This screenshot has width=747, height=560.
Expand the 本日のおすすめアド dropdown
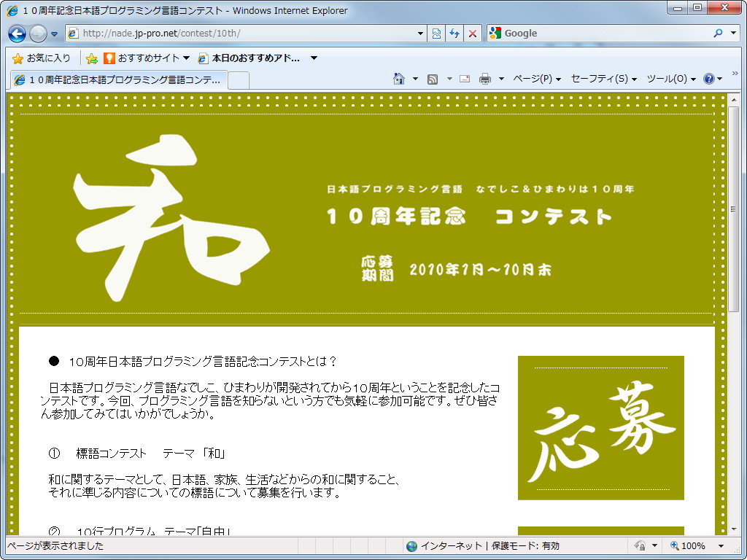[x=314, y=58]
